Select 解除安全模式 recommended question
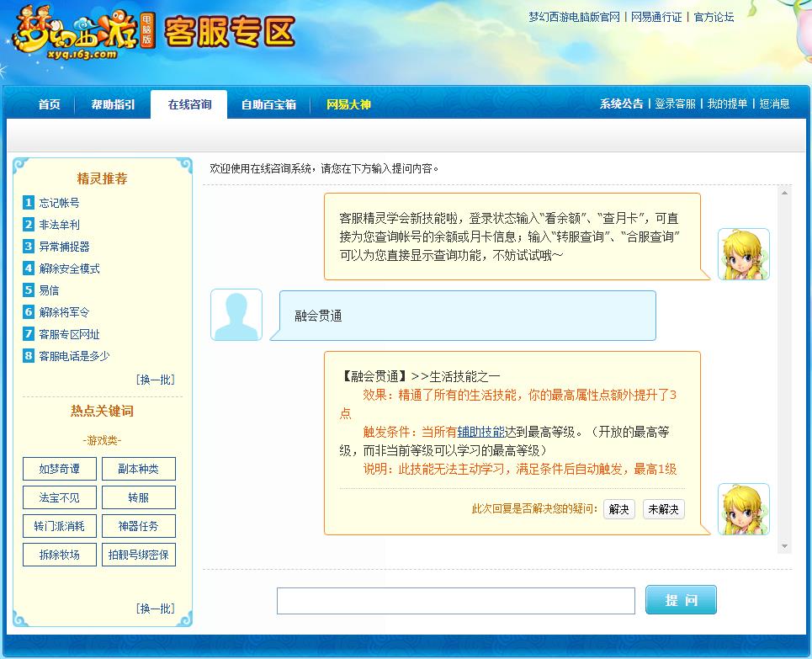 click(x=69, y=268)
